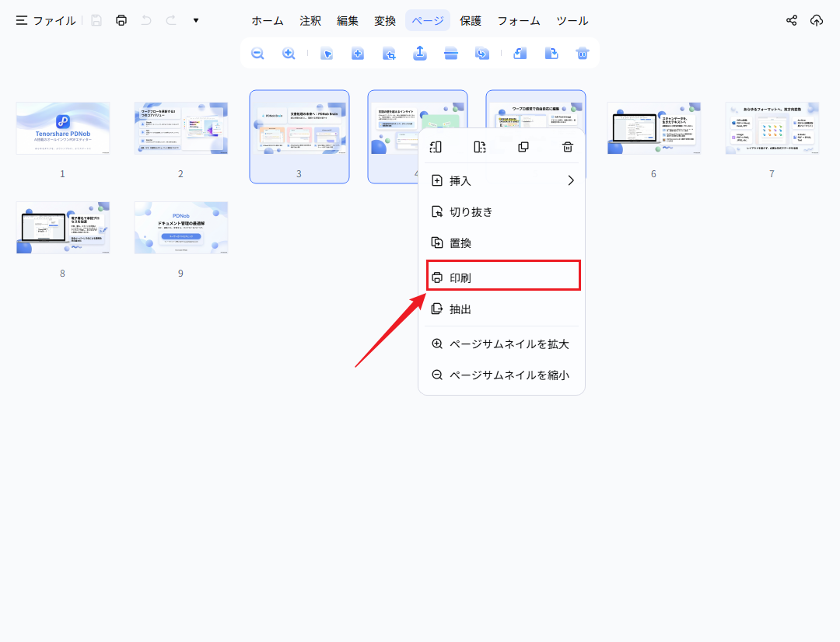Click ページサムネイルを拡大 option
Image resolution: width=840 pixels, height=642 pixels.
tap(502, 344)
